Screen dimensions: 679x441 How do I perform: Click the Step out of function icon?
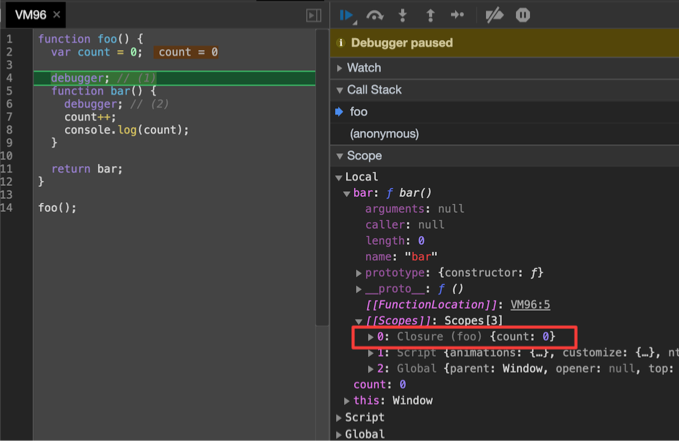tap(430, 15)
